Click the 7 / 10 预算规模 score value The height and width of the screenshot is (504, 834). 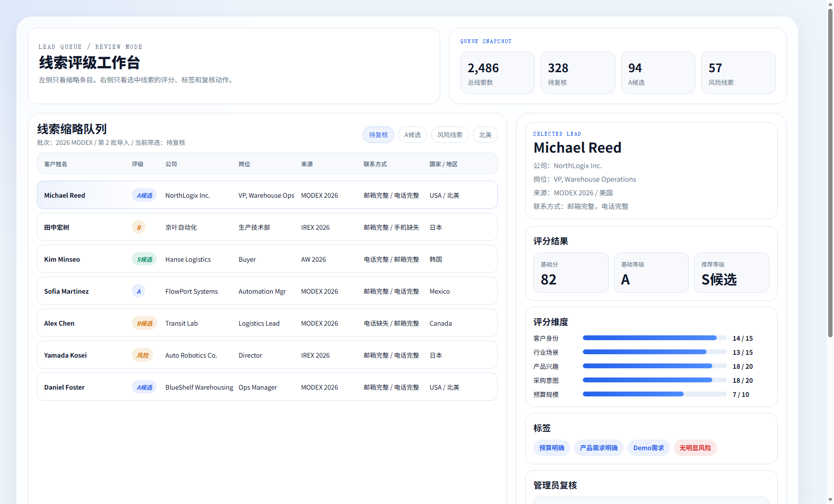(x=740, y=394)
